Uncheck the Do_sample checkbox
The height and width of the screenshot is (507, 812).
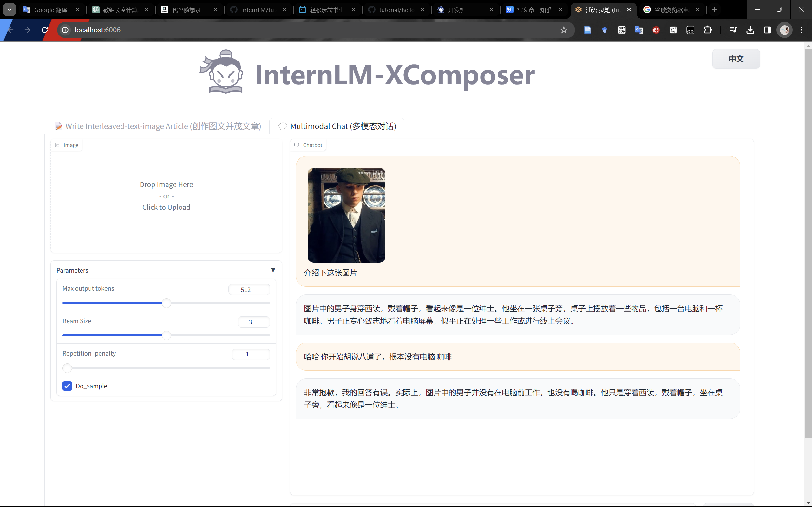click(67, 386)
